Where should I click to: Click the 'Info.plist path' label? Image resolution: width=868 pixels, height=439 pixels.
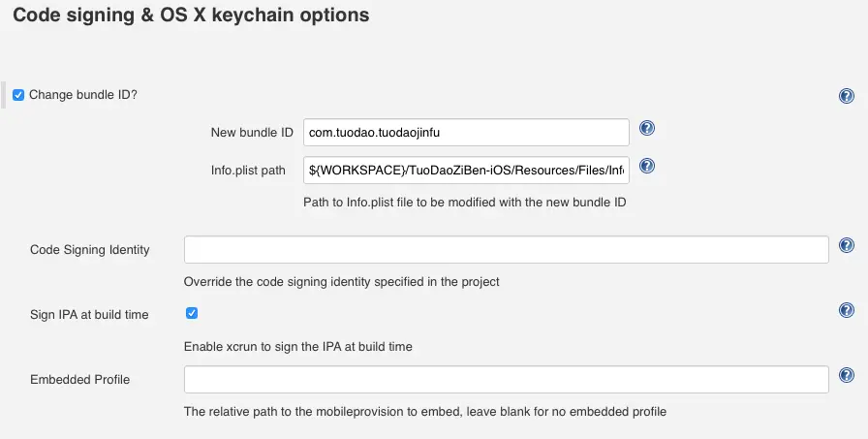pyautogui.click(x=248, y=171)
